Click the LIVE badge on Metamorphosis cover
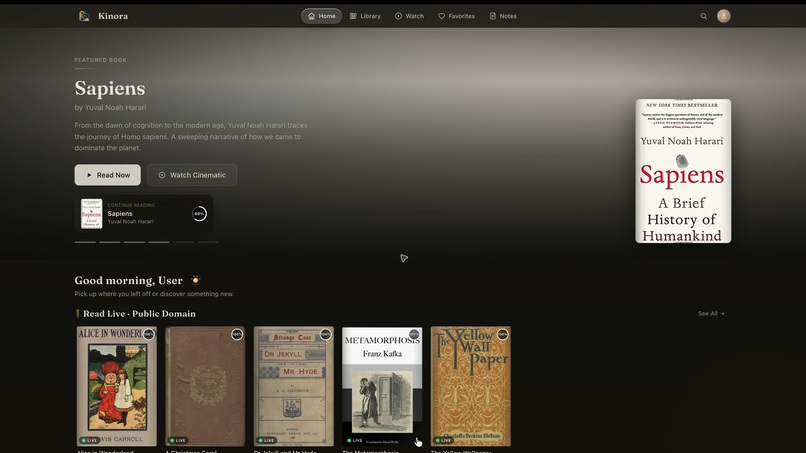This screenshot has width=806, height=453. point(355,440)
